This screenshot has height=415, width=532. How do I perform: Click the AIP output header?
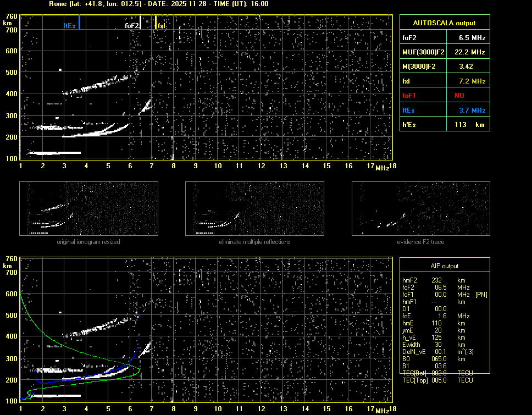pos(444,266)
